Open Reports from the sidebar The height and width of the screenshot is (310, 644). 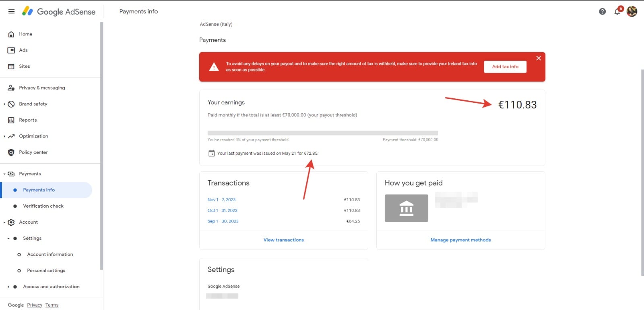[x=28, y=120]
